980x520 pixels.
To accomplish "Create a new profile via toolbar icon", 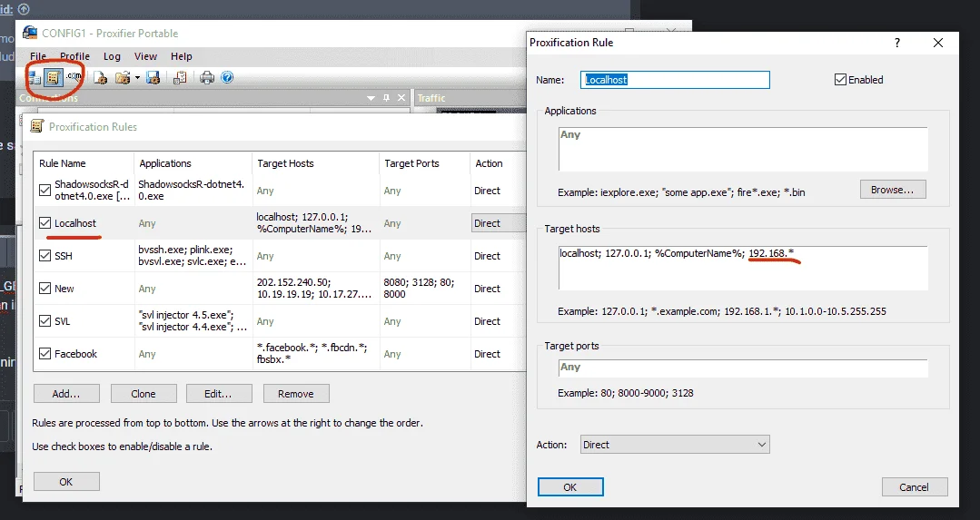I will click(x=100, y=77).
